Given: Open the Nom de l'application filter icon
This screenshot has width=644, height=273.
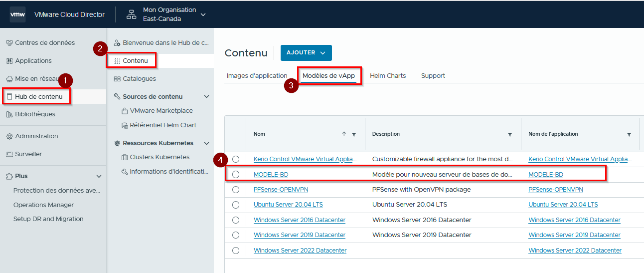Looking at the screenshot, I should click(x=629, y=135).
